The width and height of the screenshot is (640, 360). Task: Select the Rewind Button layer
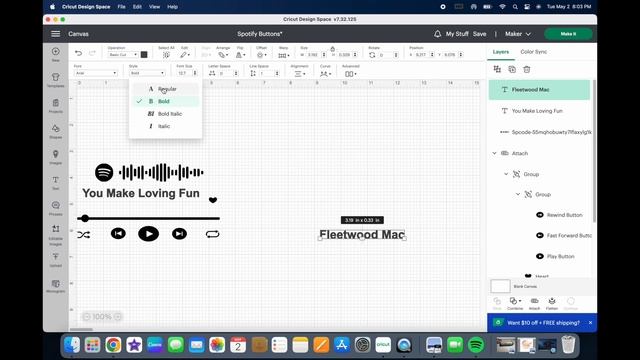563,215
